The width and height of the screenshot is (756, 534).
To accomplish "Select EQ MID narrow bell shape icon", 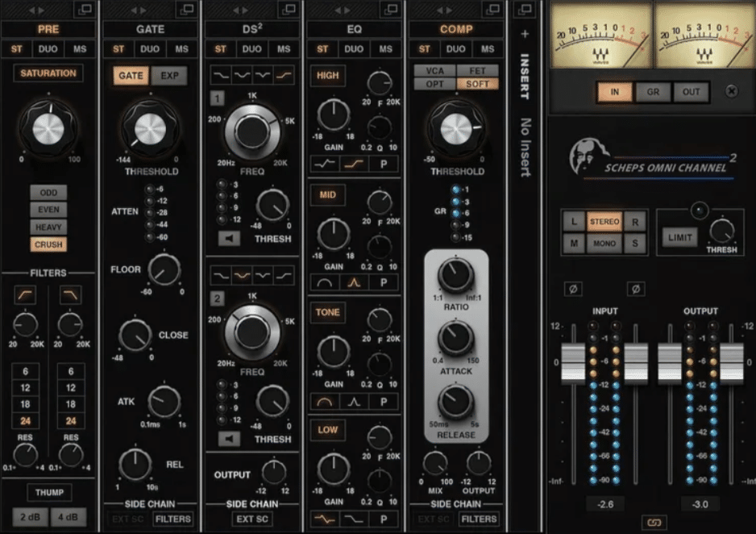I will [x=355, y=282].
